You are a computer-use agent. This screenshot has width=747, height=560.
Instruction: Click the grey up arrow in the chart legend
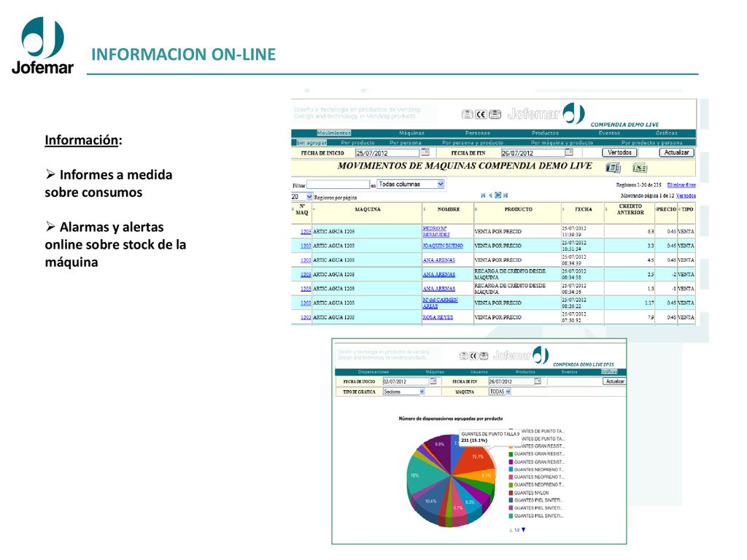[511, 530]
